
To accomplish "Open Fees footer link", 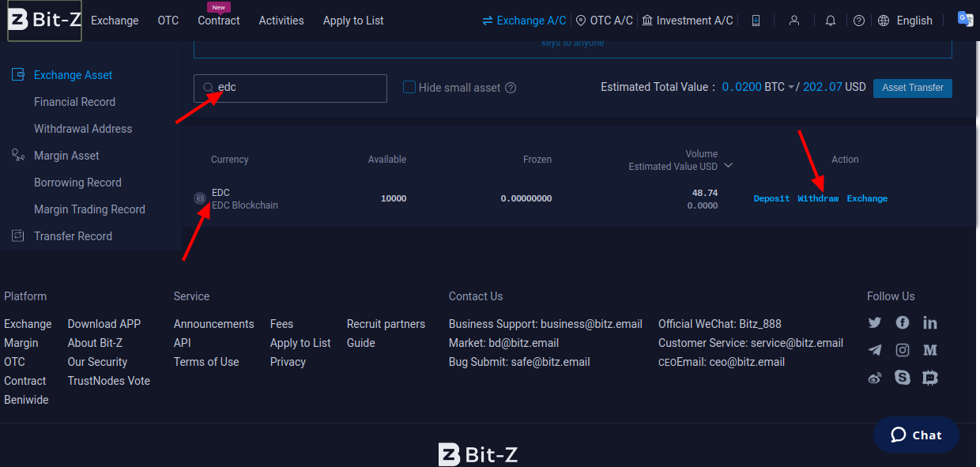I will click(x=281, y=324).
